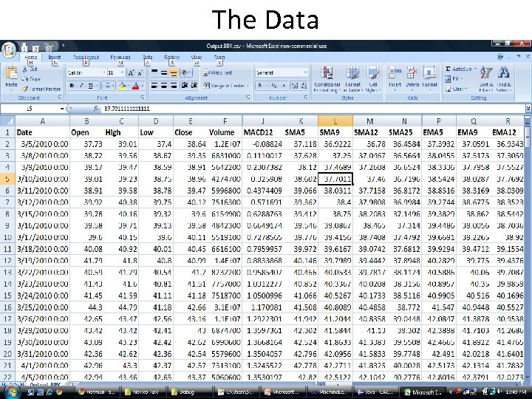Toggle Underline formatting
This screenshot has width=532, height=399.
tap(91, 86)
